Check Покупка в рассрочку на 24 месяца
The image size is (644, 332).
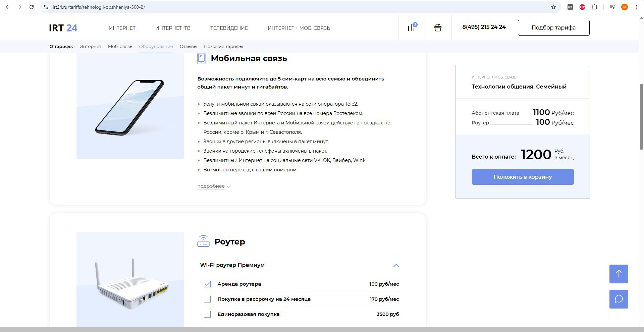point(207,299)
